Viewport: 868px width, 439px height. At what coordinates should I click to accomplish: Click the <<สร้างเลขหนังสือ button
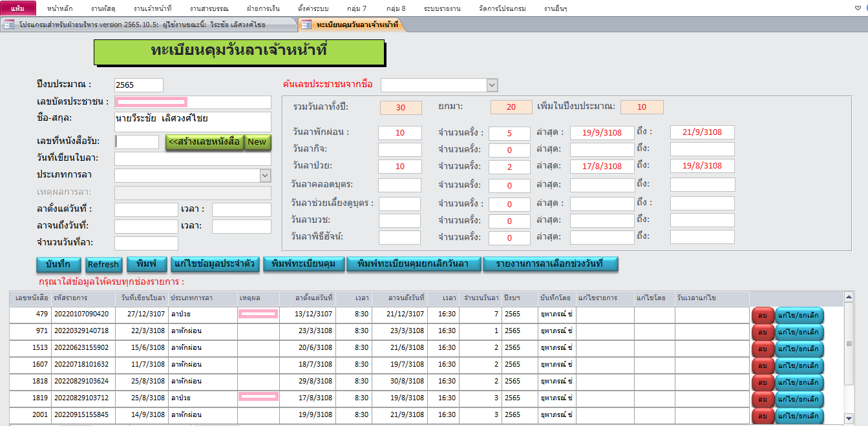[204, 142]
